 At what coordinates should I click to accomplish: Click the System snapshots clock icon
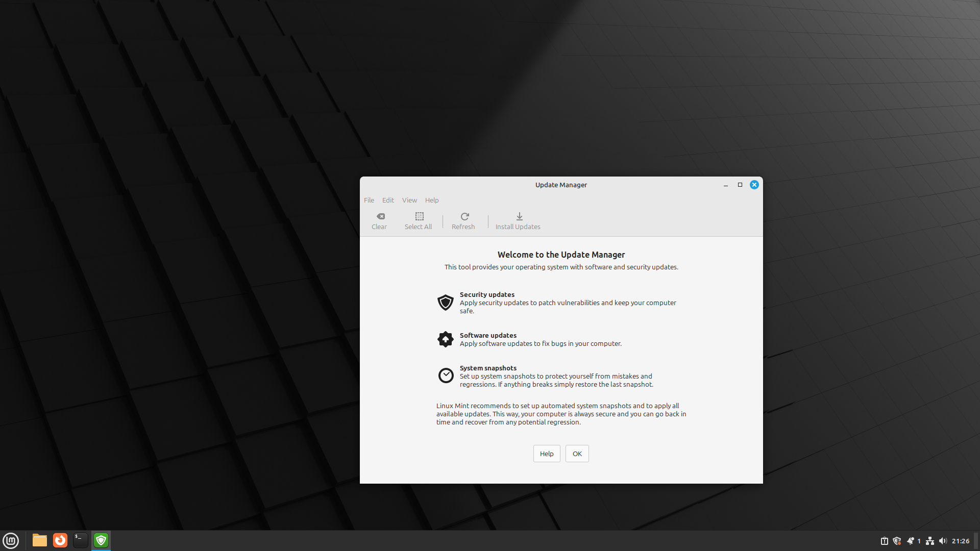click(x=446, y=375)
